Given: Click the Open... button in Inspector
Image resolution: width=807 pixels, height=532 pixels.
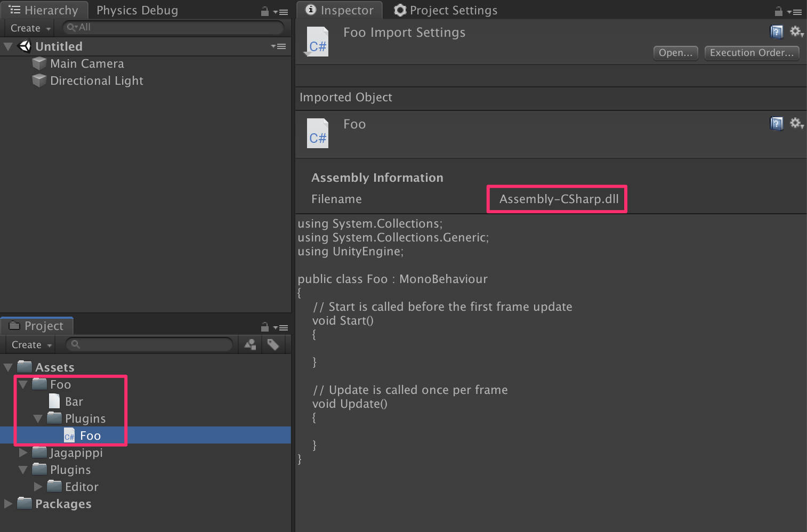Looking at the screenshot, I should click(675, 53).
